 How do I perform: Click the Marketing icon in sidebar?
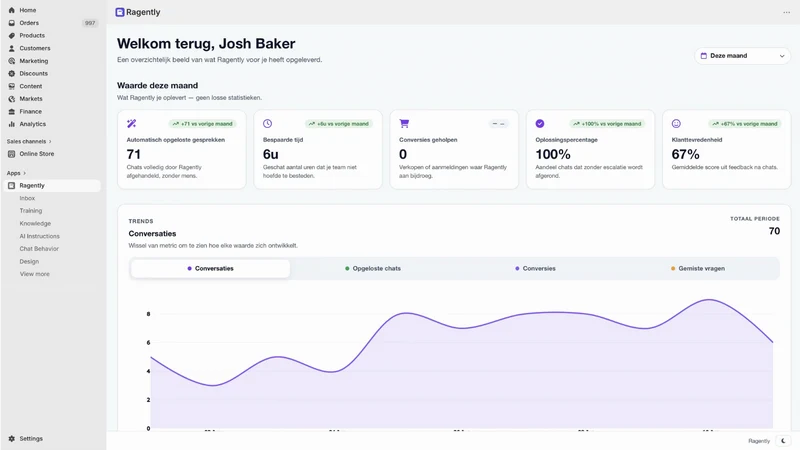(12, 61)
